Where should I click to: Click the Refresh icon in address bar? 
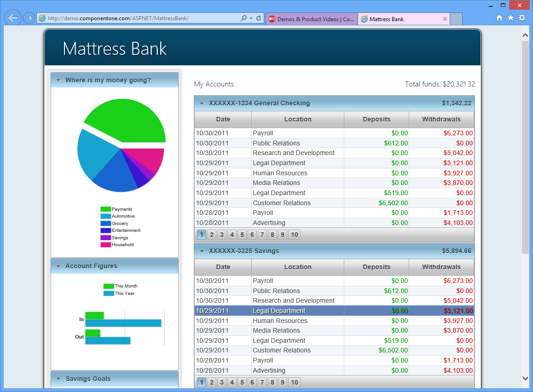click(x=259, y=18)
